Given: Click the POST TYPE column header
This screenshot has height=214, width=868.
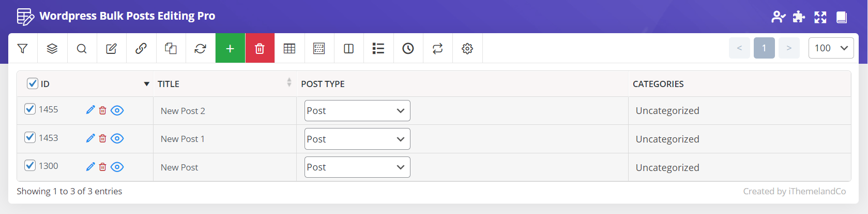Looking at the screenshot, I should pos(323,84).
